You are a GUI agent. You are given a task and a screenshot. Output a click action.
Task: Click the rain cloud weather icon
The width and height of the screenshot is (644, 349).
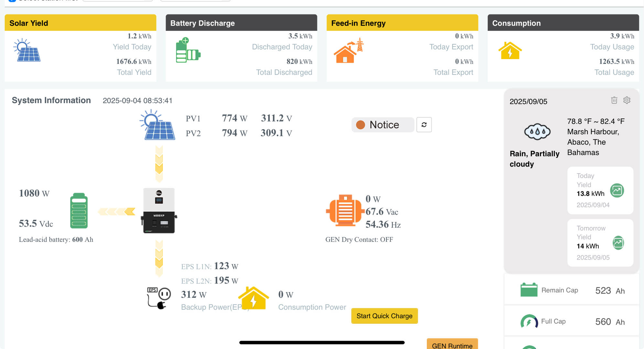tap(537, 132)
